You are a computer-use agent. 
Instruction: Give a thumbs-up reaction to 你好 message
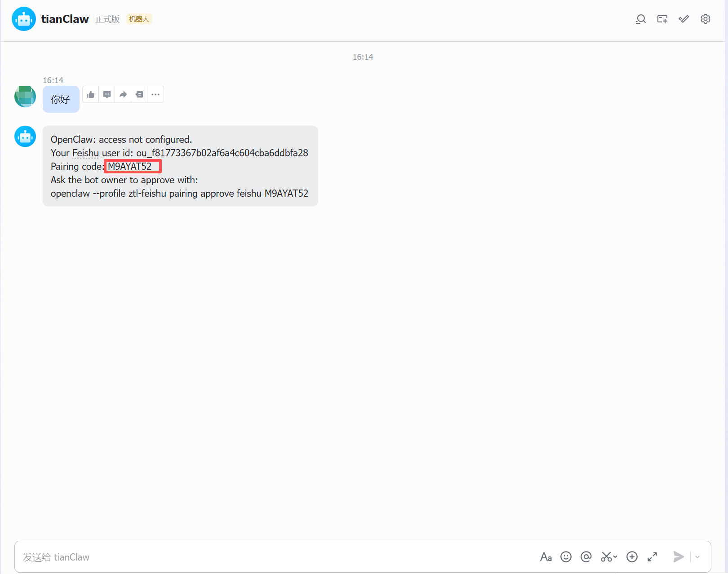[90, 94]
